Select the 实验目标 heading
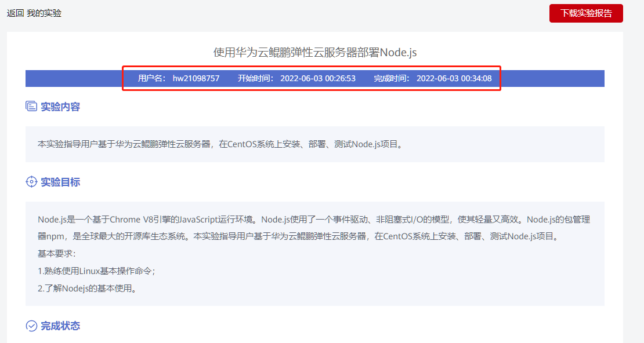 [x=60, y=182]
